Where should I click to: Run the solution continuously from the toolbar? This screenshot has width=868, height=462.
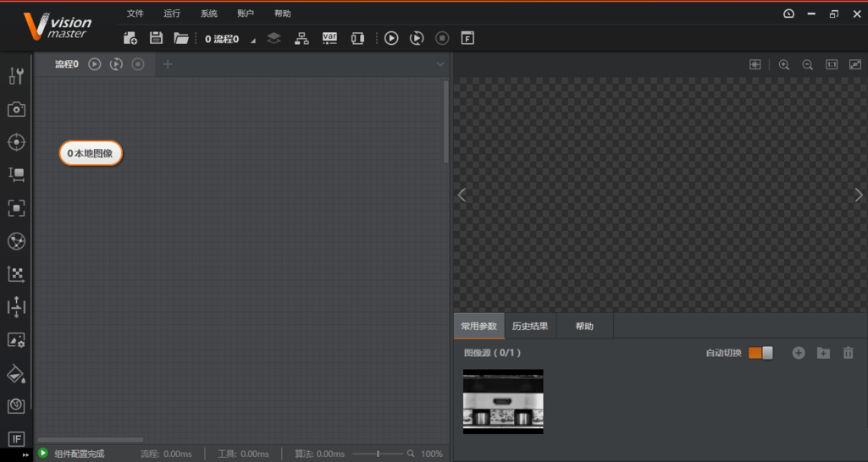click(x=417, y=38)
